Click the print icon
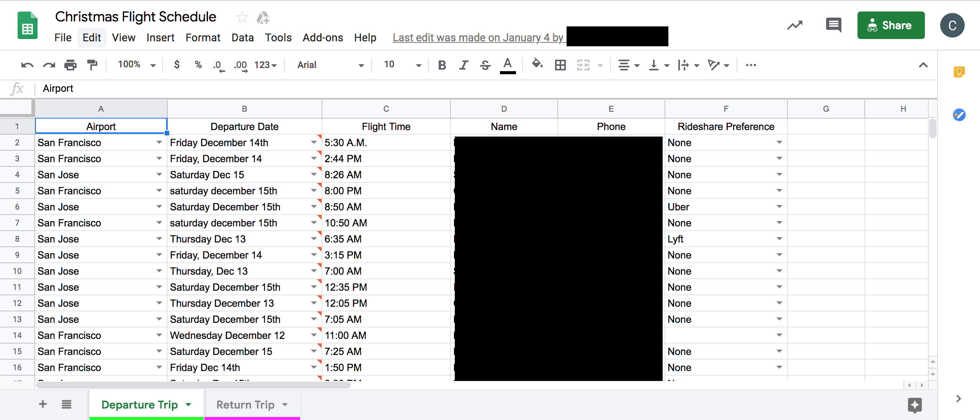Screen dimensions: 980x420 (70, 65)
